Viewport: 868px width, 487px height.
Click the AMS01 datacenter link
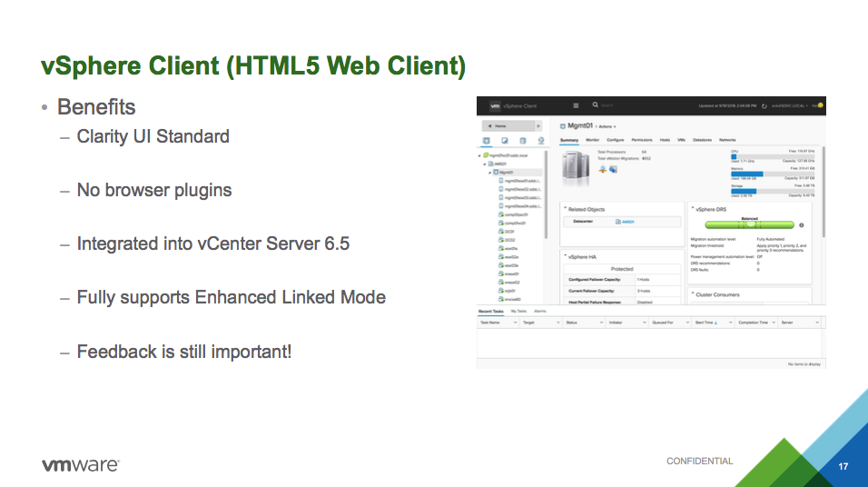point(626,222)
